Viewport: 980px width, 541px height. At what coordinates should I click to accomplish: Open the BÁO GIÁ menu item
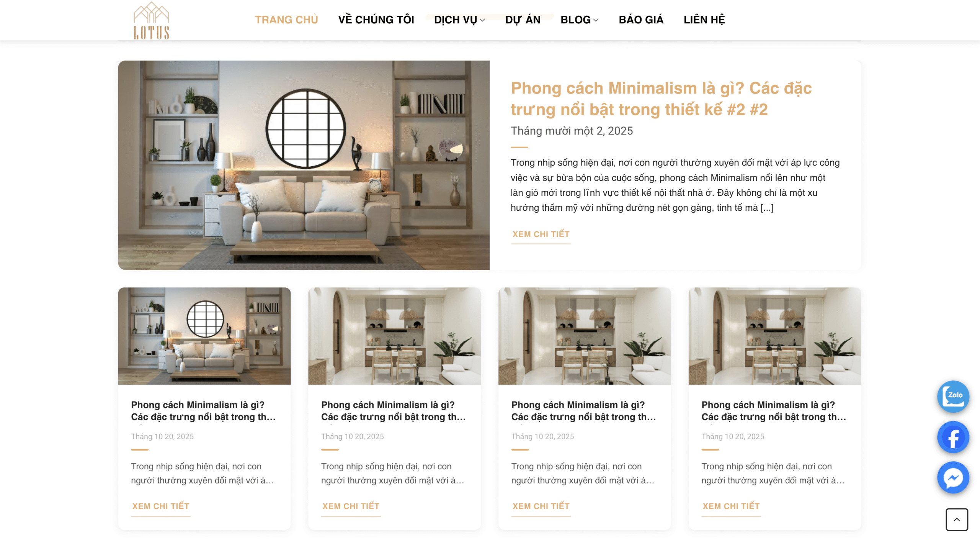point(641,20)
